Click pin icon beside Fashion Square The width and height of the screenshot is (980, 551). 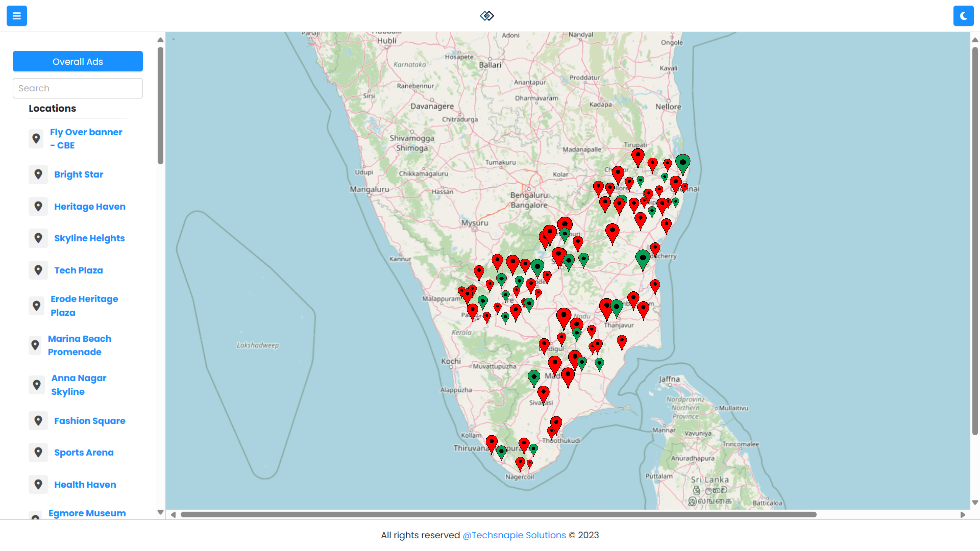pos(38,421)
